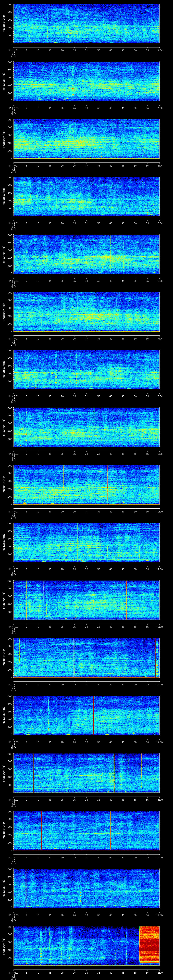Click the red broadband burst in the 11:17:00 panel
The image size is (173, 980).
click(149, 945)
